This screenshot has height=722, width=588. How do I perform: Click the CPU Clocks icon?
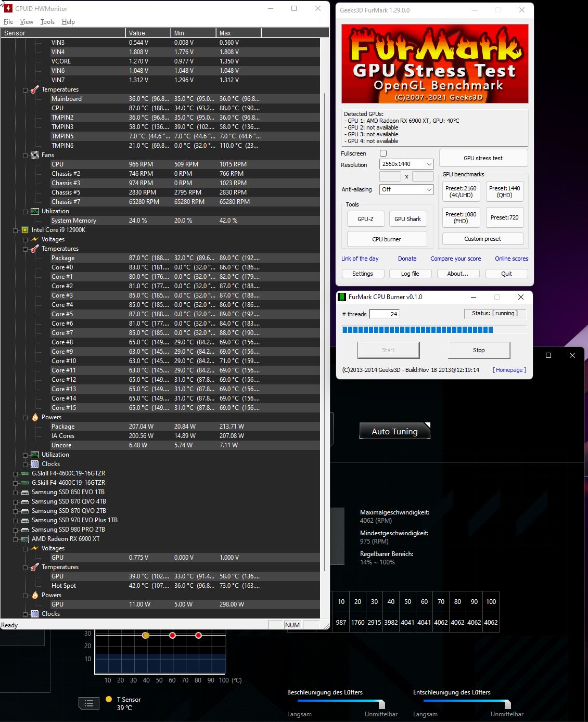click(x=35, y=464)
